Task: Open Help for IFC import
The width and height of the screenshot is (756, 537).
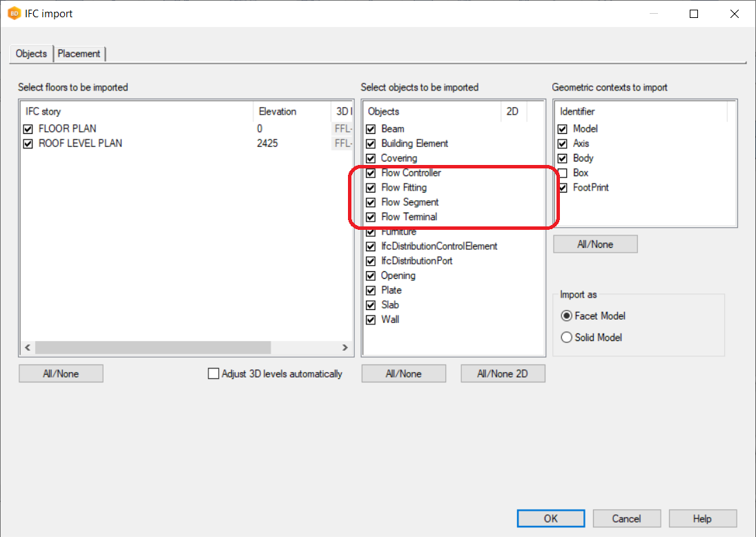Action: [702, 518]
